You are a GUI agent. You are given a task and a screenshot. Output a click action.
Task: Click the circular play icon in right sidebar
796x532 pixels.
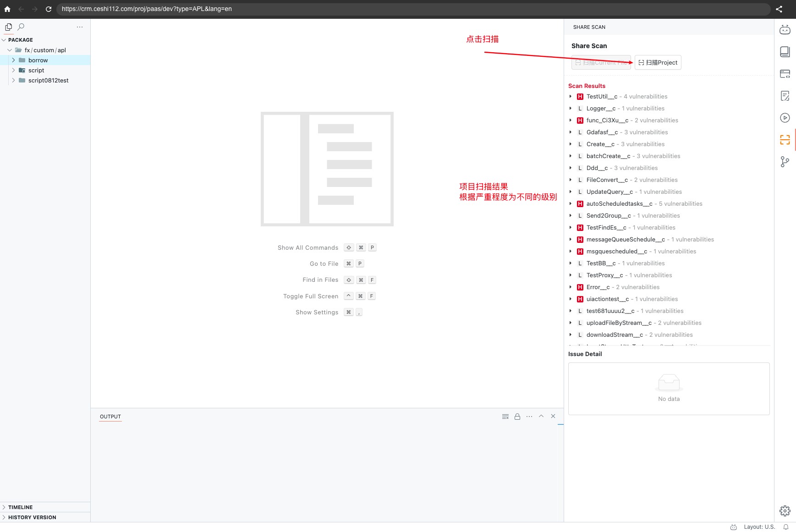click(x=785, y=118)
